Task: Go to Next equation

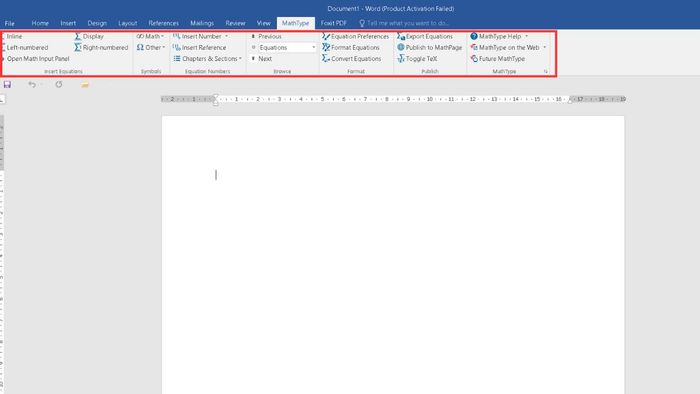Action: click(x=262, y=58)
